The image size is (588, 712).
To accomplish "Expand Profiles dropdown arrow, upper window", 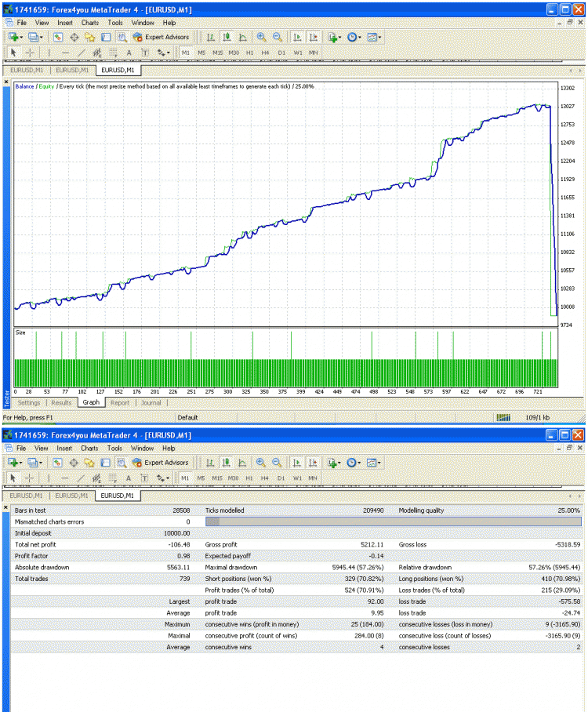I will tap(42, 38).
